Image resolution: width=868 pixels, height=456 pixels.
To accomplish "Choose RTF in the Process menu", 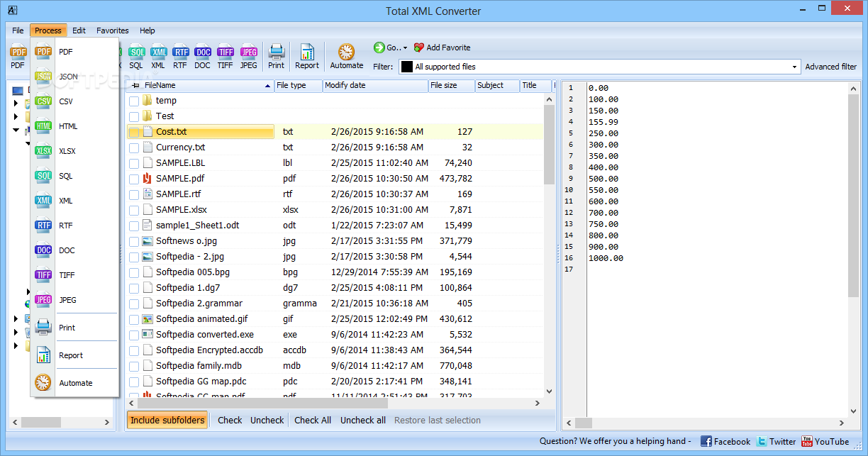I will pos(74,226).
